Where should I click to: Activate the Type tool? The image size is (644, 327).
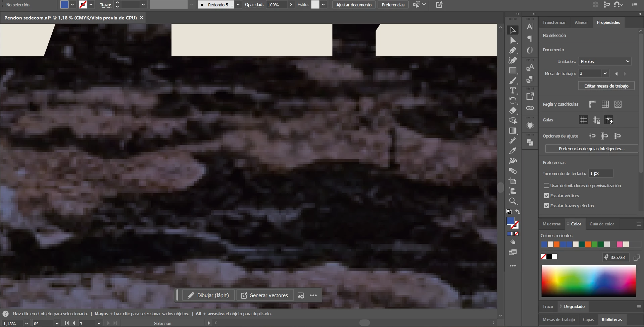(x=512, y=91)
